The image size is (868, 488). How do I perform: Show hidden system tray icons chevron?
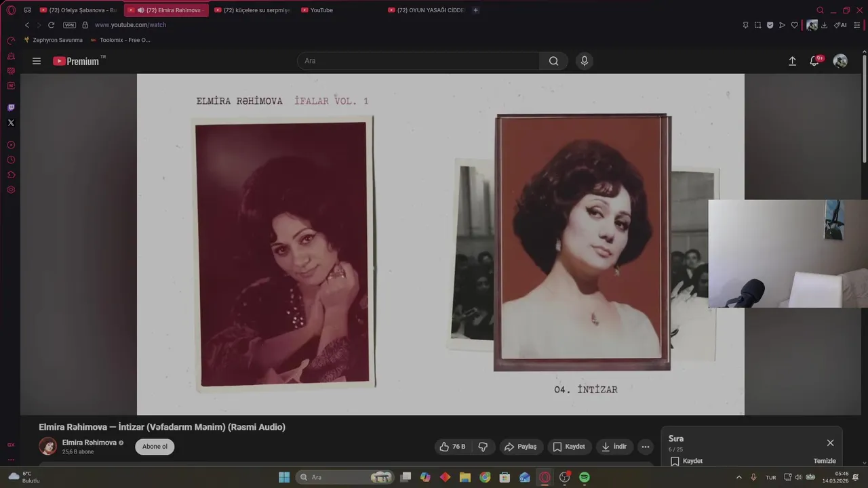coord(739,477)
